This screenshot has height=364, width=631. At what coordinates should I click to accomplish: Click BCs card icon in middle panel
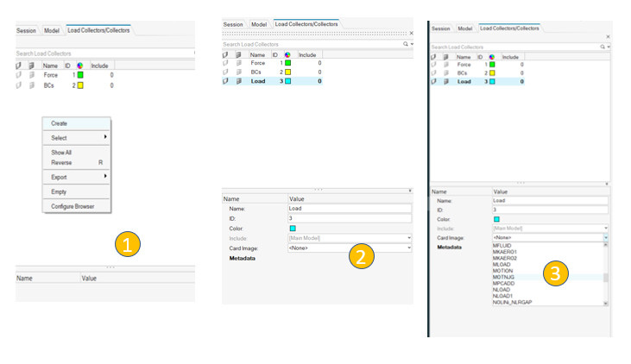tap(239, 72)
